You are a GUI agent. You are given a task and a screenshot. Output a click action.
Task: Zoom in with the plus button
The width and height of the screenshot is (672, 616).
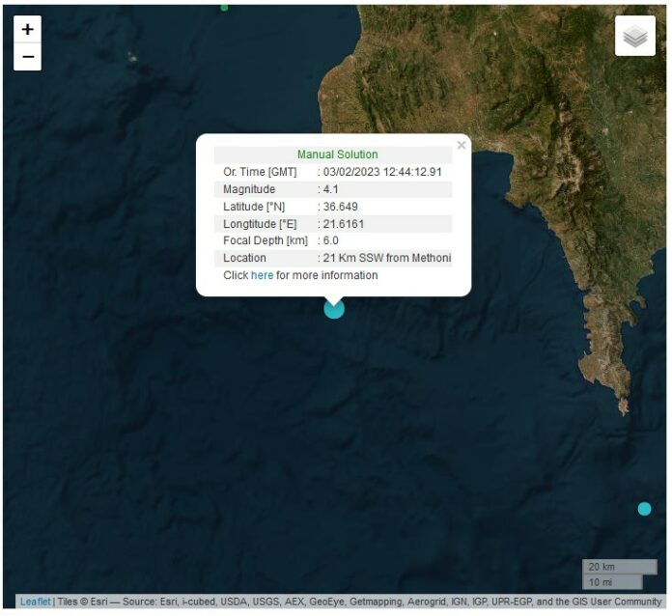[x=27, y=29]
